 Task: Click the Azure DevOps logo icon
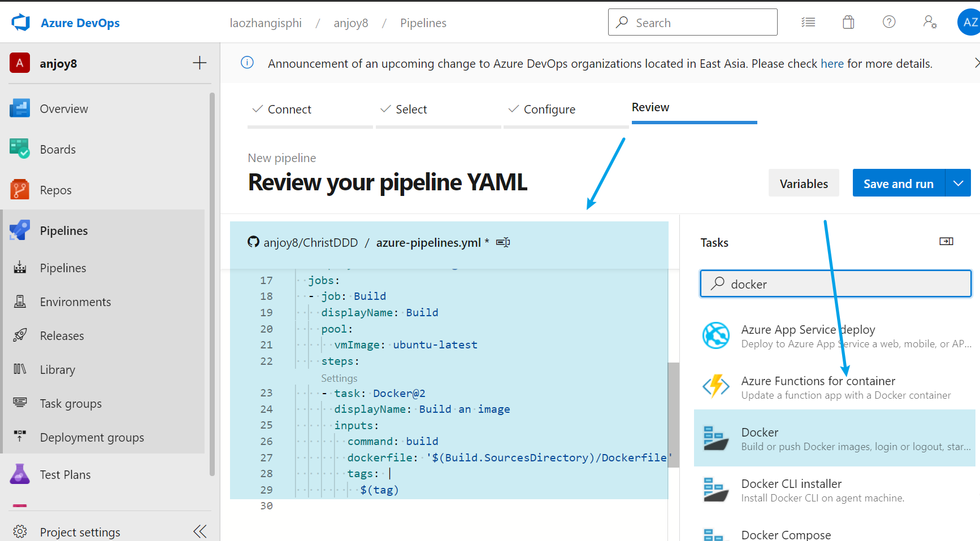[x=21, y=23]
